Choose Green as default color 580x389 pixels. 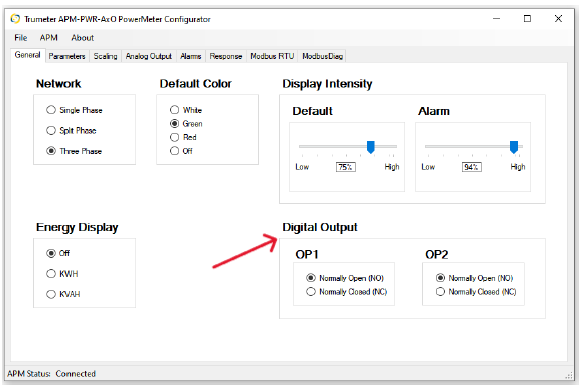click(186, 124)
